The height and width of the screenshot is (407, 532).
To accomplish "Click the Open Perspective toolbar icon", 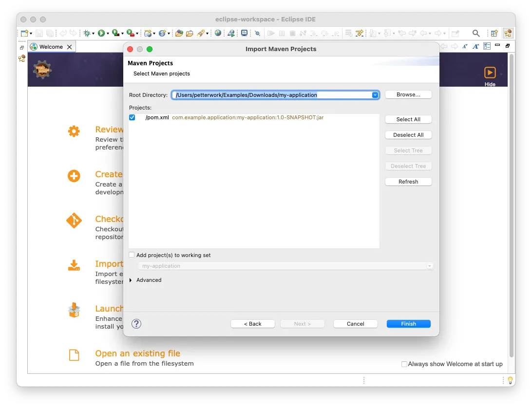I will 494,33.
